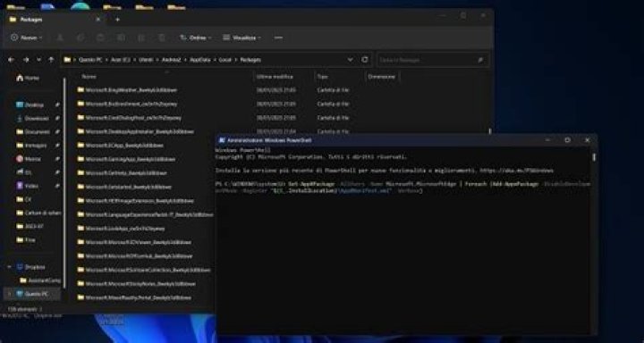This screenshot has width=644, height=343.
Task: Open the three-dots more options menu
Action: pyautogui.click(x=278, y=38)
